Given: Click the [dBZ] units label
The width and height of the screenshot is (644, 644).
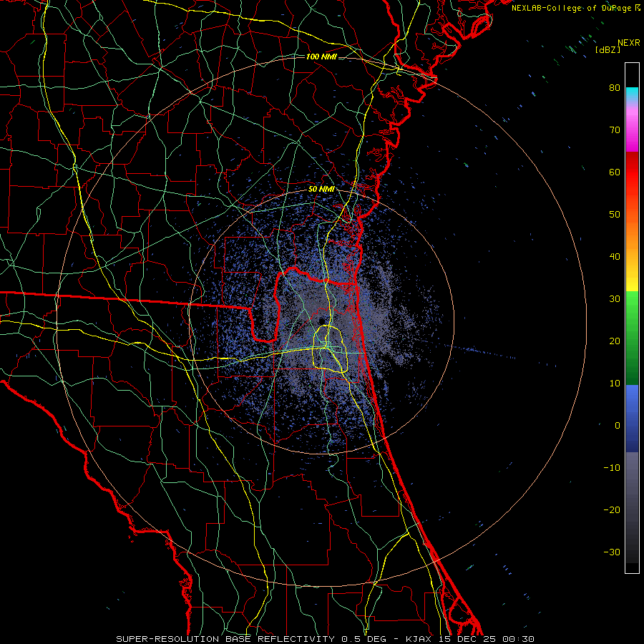Looking at the screenshot, I should pyautogui.click(x=608, y=50).
